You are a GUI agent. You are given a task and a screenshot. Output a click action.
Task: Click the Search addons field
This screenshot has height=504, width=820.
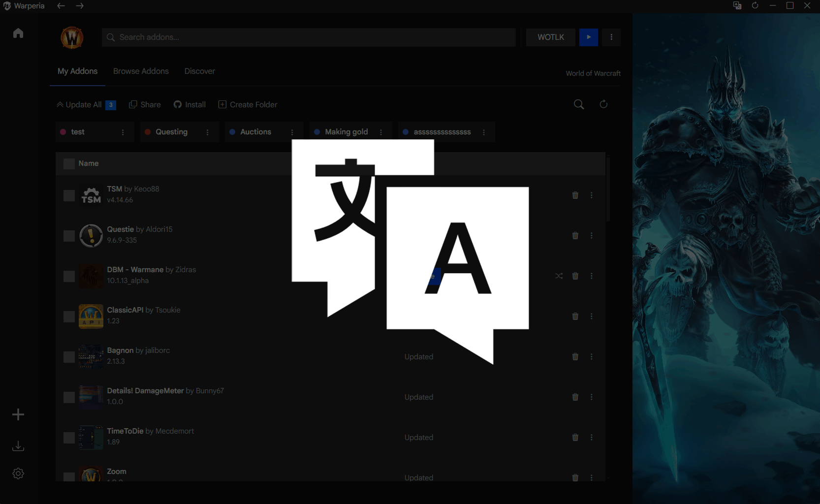pos(309,37)
